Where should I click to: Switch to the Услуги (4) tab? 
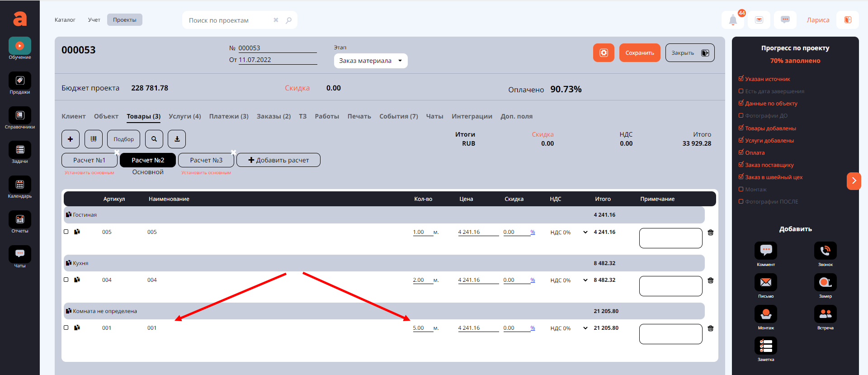[184, 116]
